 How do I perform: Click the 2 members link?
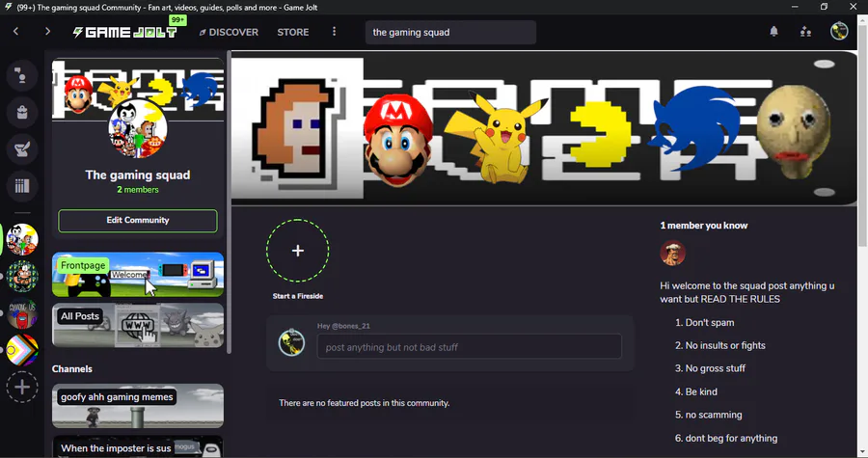(138, 190)
